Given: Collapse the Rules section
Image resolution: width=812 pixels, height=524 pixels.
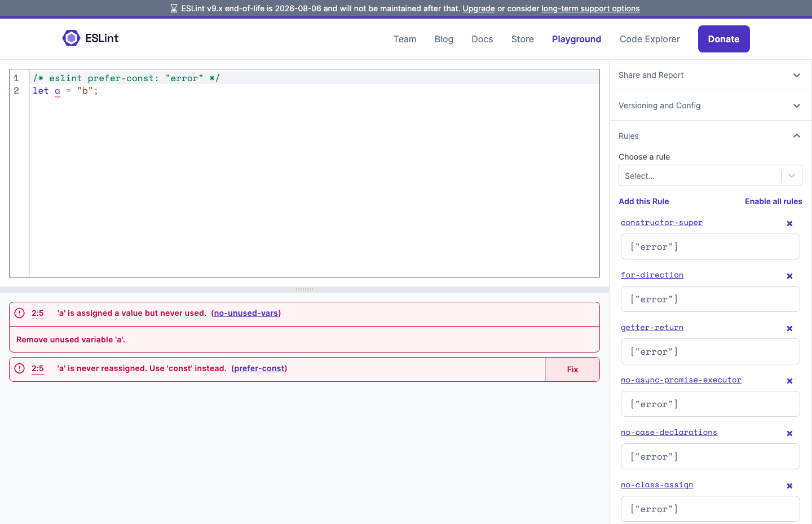Looking at the screenshot, I should (710, 136).
